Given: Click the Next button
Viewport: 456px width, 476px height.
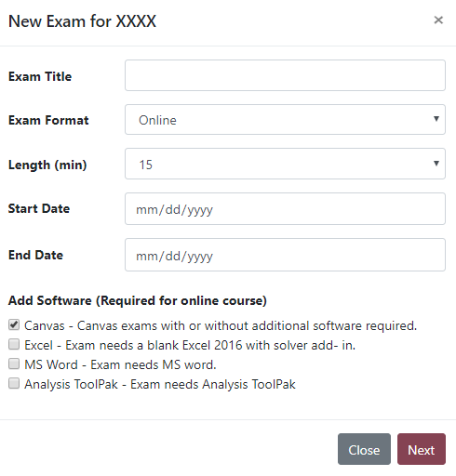Looking at the screenshot, I should 422,449.
